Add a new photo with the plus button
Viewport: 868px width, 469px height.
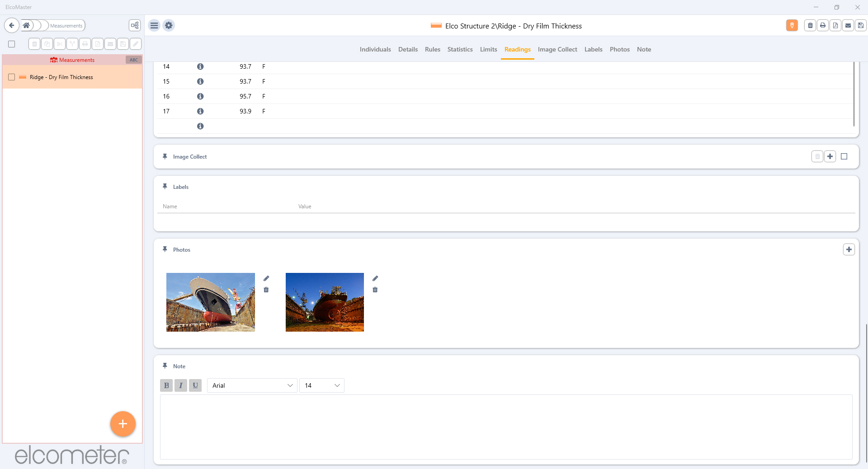click(x=849, y=249)
